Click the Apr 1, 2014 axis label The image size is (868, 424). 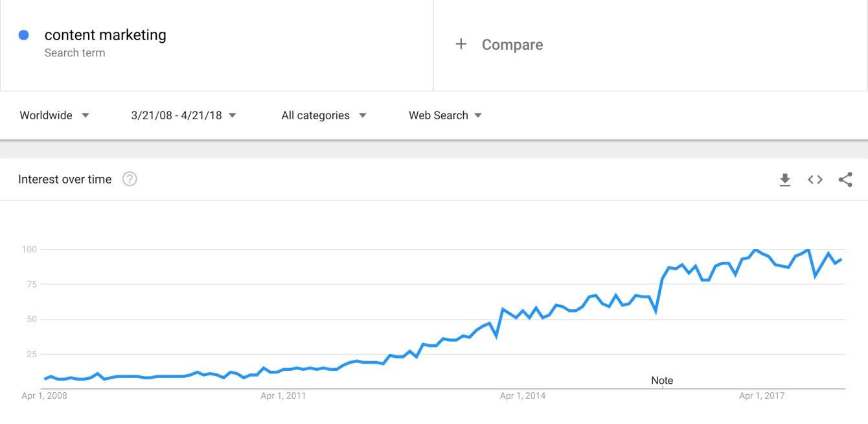(522, 395)
